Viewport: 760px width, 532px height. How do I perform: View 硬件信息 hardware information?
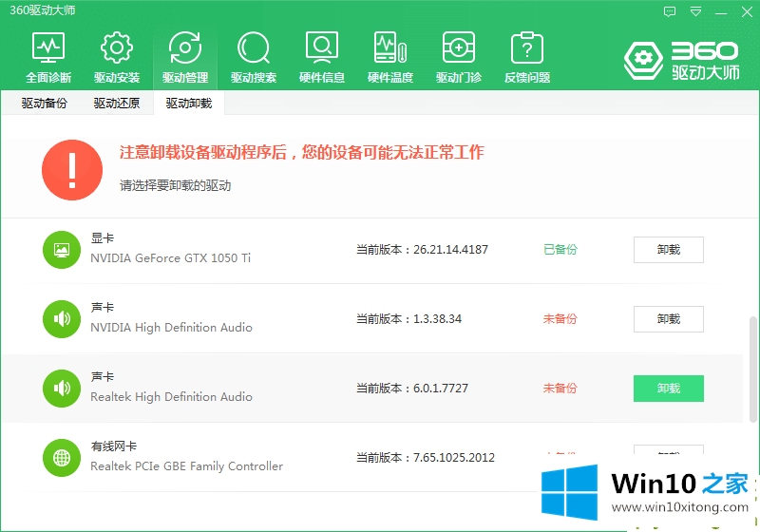[321, 57]
